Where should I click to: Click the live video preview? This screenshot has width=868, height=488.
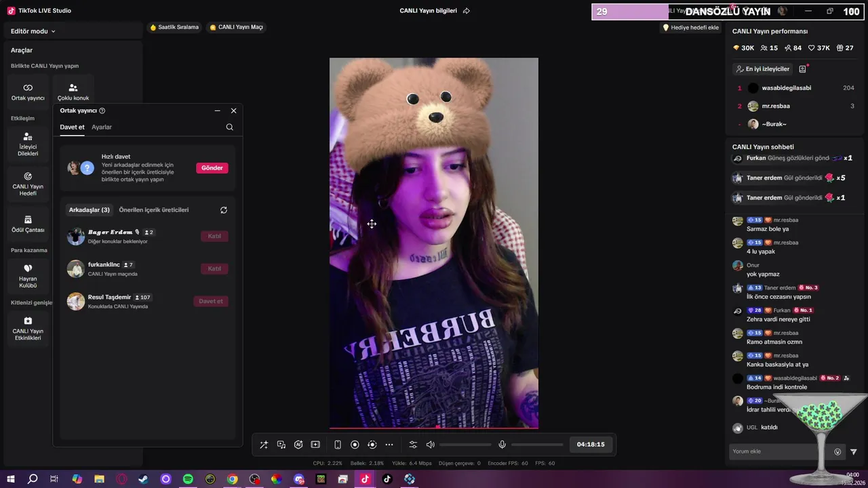tap(434, 243)
